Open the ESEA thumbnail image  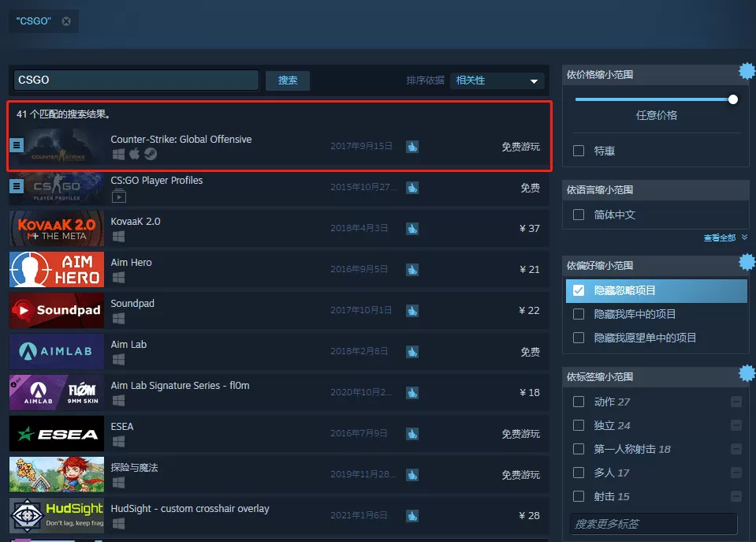coord(57,433)
